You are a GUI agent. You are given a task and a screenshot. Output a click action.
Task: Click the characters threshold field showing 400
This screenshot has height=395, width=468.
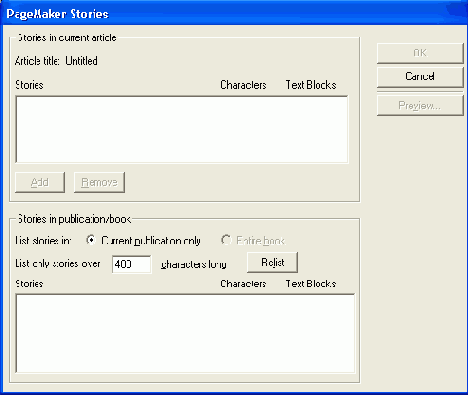(132, 264)
